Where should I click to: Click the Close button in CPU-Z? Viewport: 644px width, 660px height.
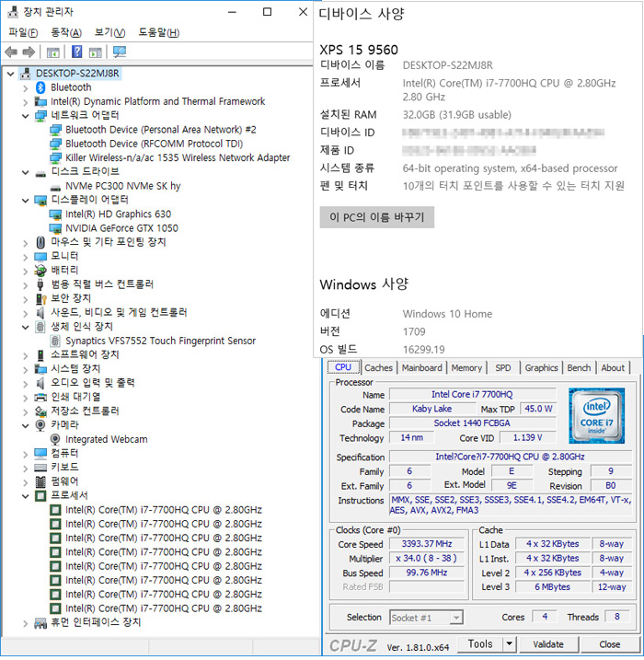click(x=610, y=644)
